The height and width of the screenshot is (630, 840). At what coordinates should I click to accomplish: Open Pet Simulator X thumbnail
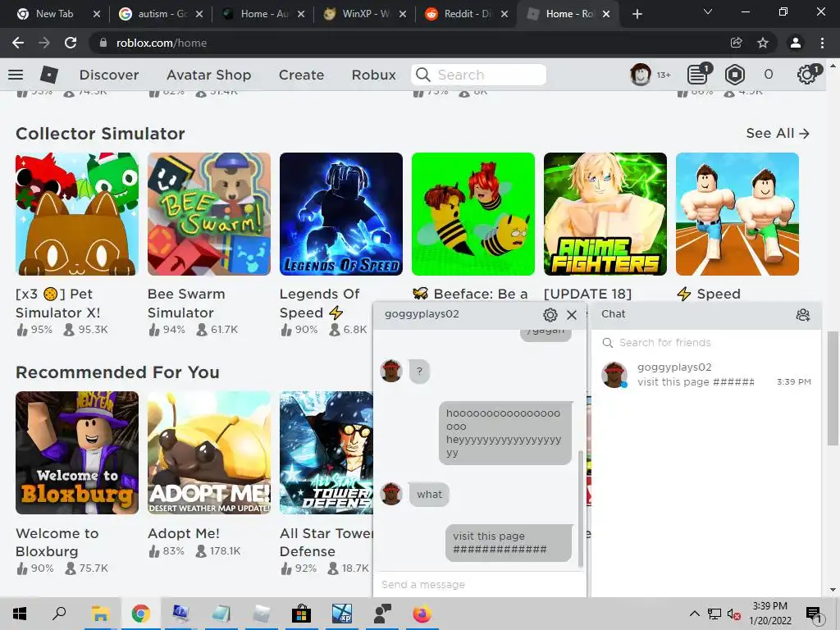[77, 214]
